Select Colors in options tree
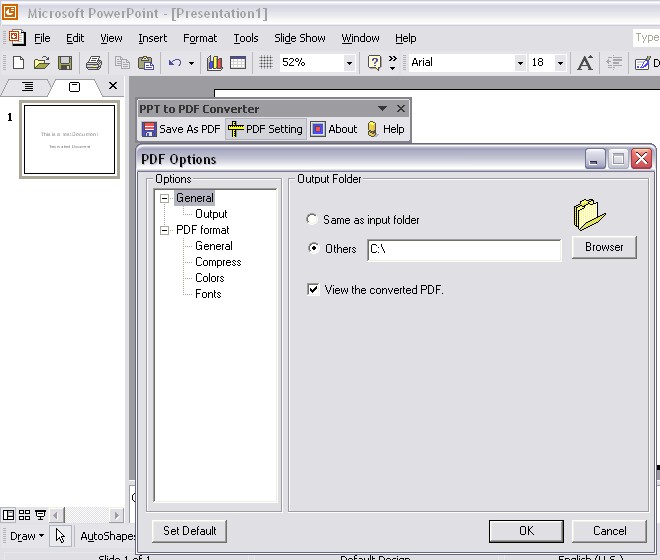 pos(210,278)
